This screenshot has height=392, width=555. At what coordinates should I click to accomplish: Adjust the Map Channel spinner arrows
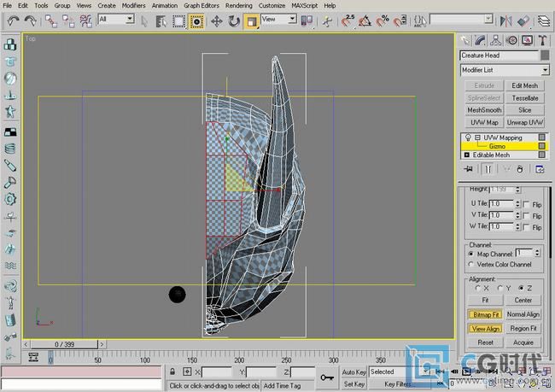[537, 253]
